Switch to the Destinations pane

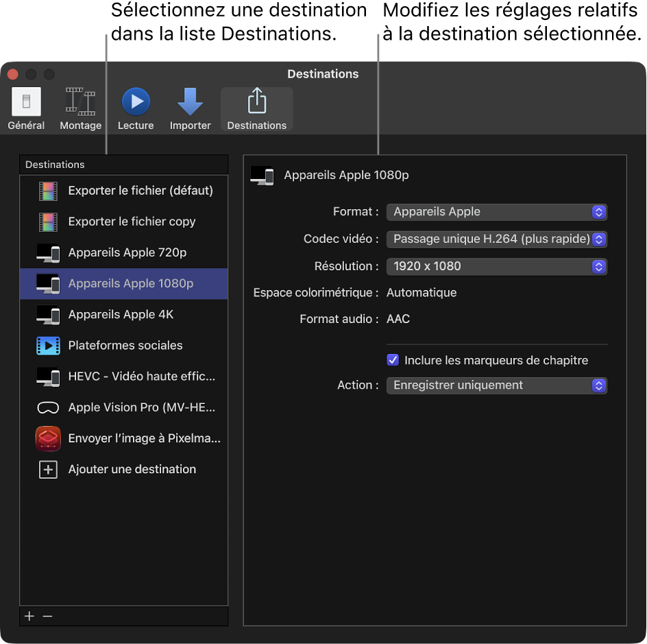256,109
